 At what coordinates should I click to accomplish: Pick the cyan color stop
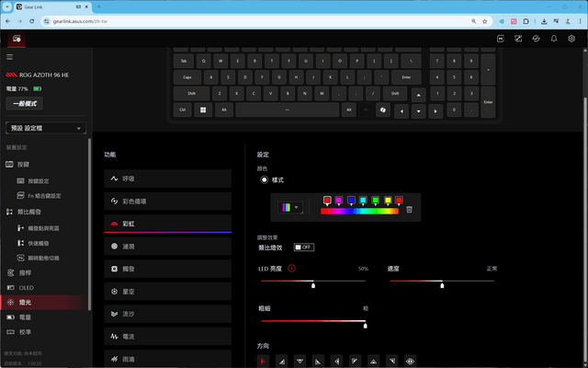click(x=363, y=201)
